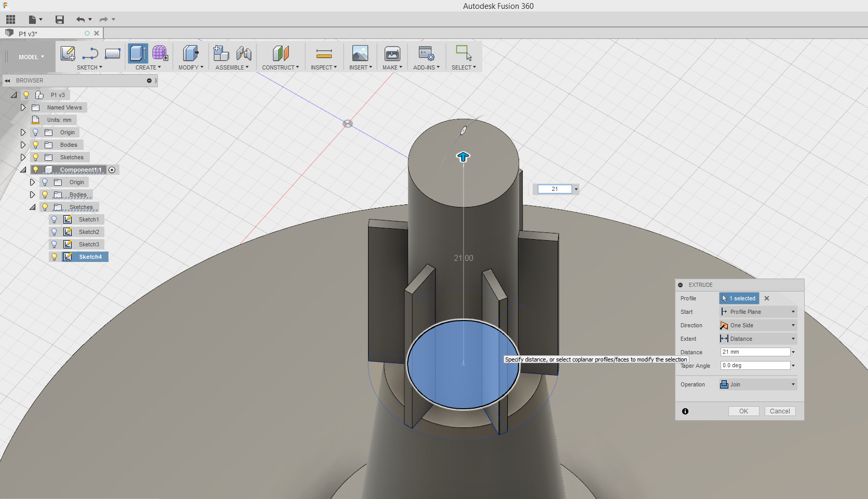The image size is (868, 499).
Task: Open the MODIFY menu
Action: 191,67
